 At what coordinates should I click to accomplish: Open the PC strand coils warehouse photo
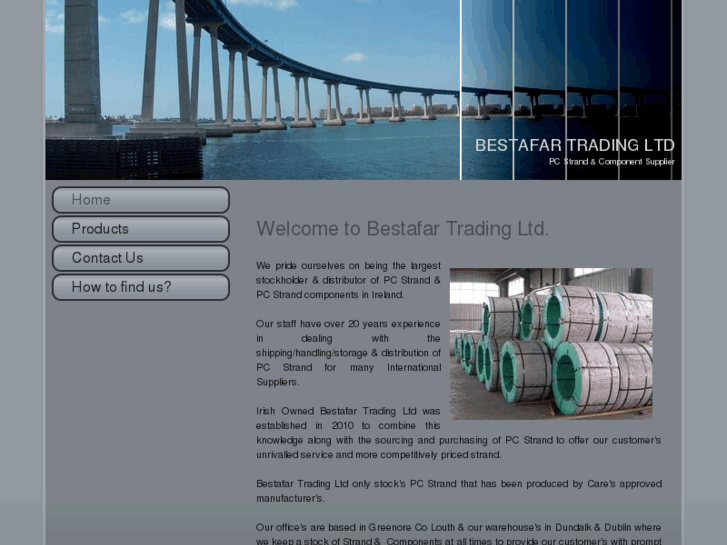(x=551, y=344)
